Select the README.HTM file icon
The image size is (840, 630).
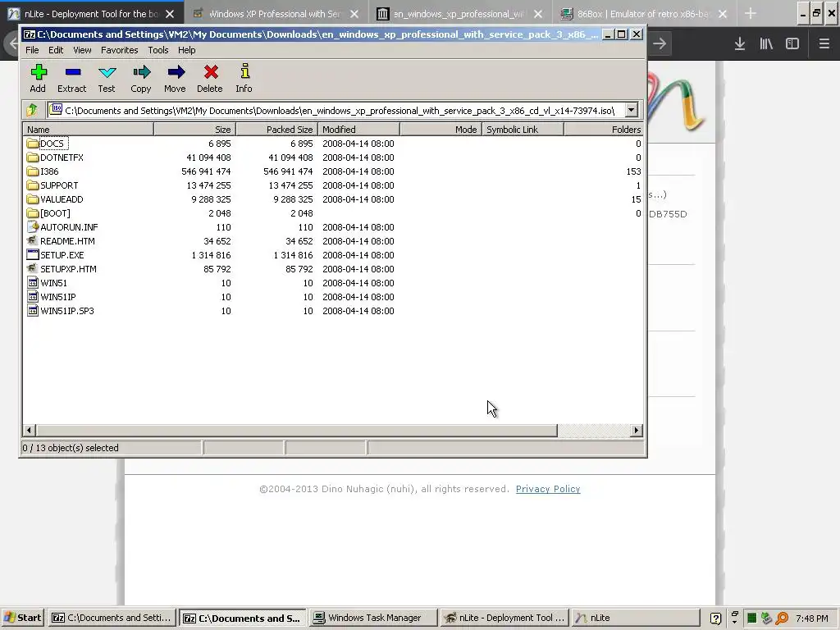point(33,241)
